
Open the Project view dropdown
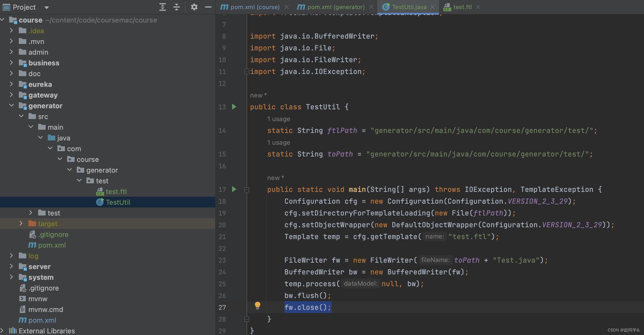coord(46,8)
